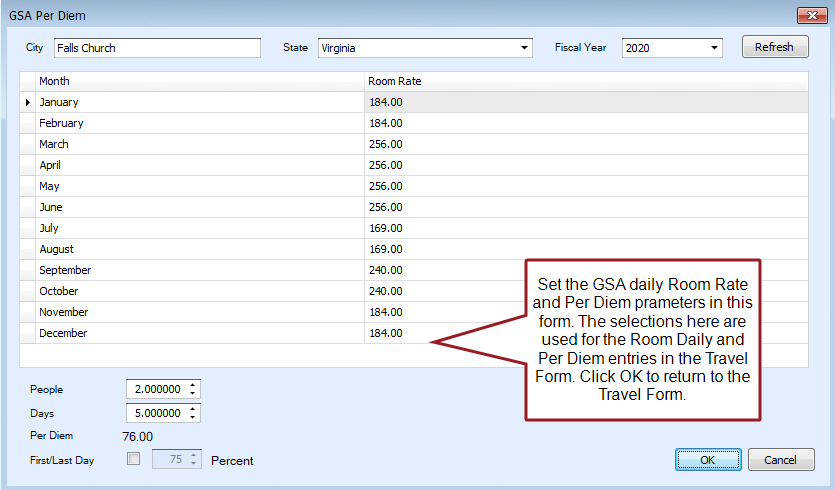Click the October room rate 240.00

pos(386,291)
